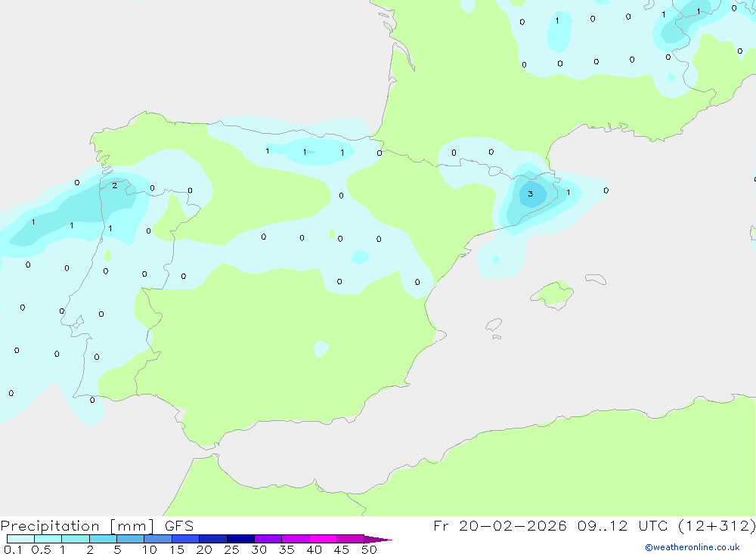Click the '30' legend scale label
Viewport: 756px width, 554px height.
tap(259, 549)
